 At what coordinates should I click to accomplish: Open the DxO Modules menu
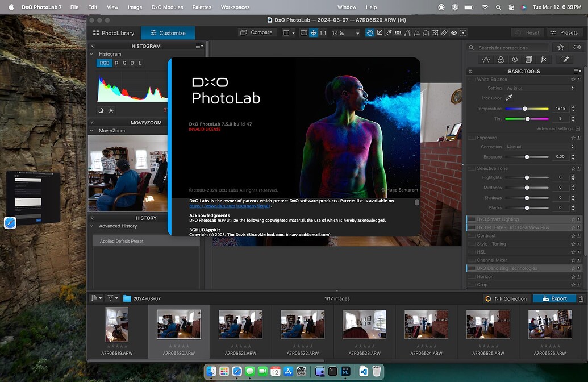(167, 7)
